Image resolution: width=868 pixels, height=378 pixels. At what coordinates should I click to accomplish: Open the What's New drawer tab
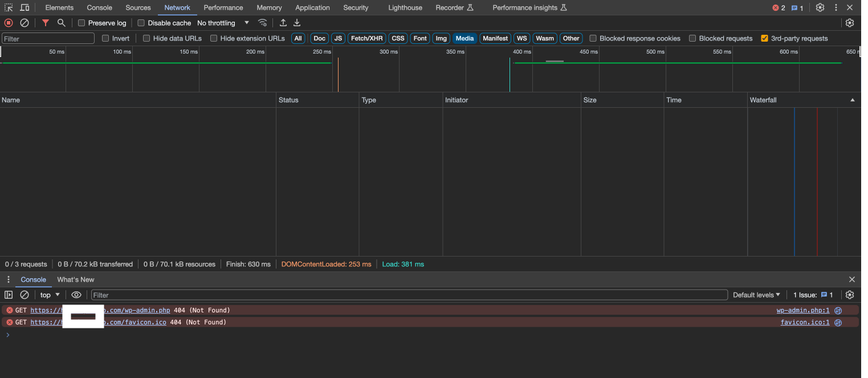75,279
